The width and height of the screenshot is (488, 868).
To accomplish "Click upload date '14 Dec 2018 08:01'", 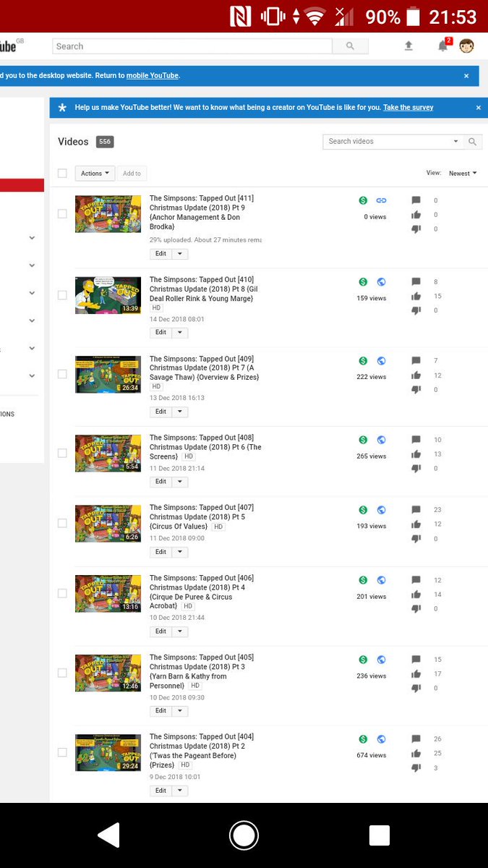I will [x=177, y=319].
